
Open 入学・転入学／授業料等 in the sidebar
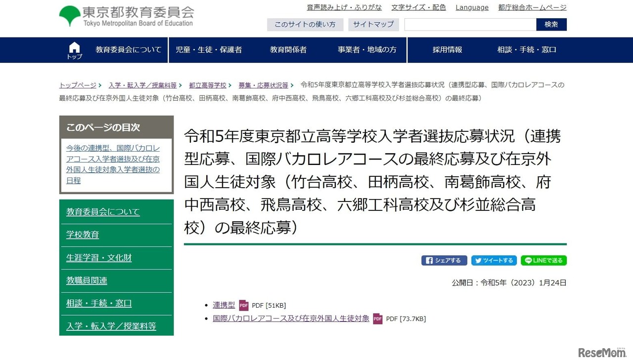[x=111, y=326]
